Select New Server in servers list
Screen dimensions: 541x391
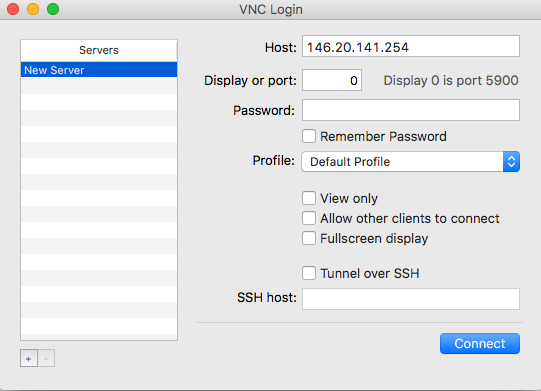[99, 70]
